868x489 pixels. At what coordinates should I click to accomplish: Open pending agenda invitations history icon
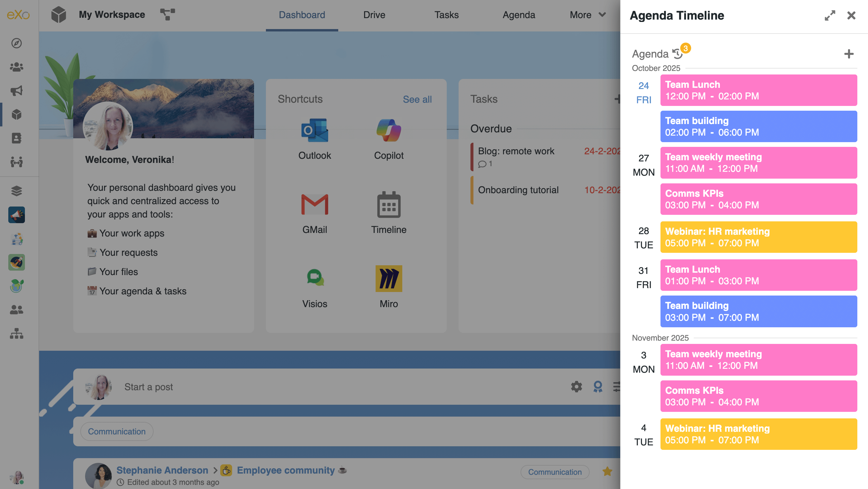(x=677, y=53)
